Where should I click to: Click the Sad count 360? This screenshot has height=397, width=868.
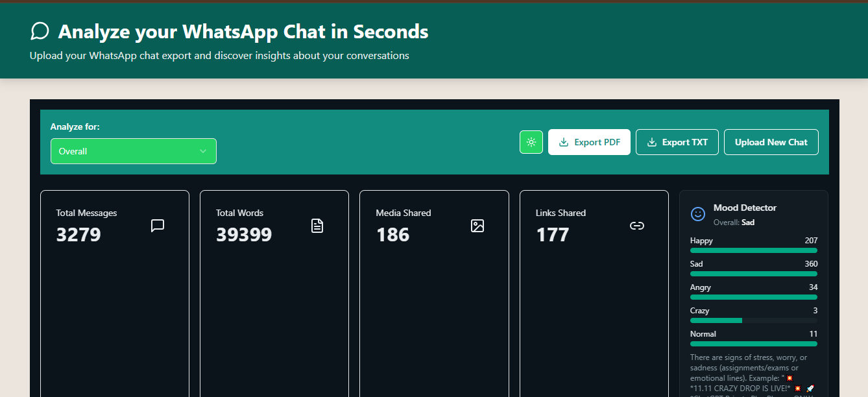pos(811,264)
